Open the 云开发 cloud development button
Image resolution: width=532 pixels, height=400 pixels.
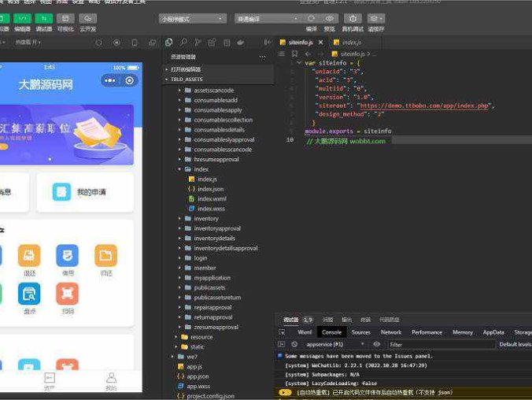88,18
